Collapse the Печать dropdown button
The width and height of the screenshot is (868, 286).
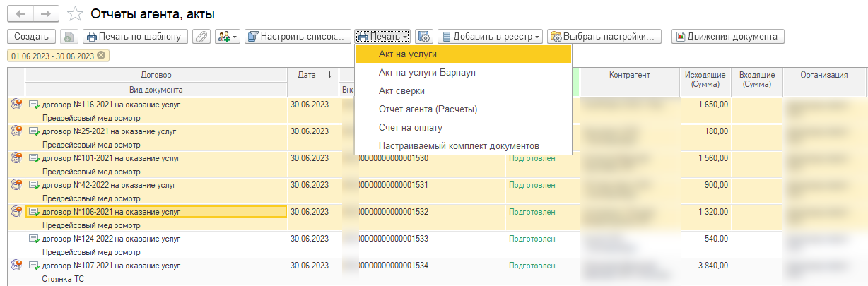383,36
